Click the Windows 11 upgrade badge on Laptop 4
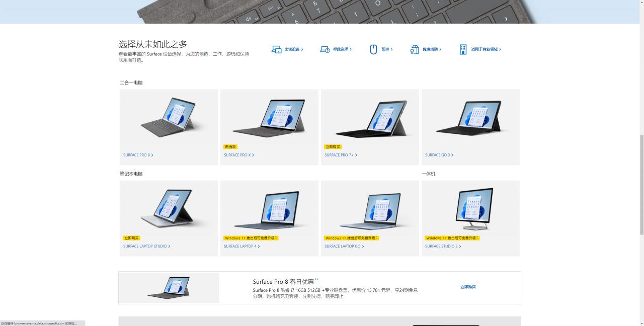The height and width of the screenshot is (326, 644). coord(251,238)
